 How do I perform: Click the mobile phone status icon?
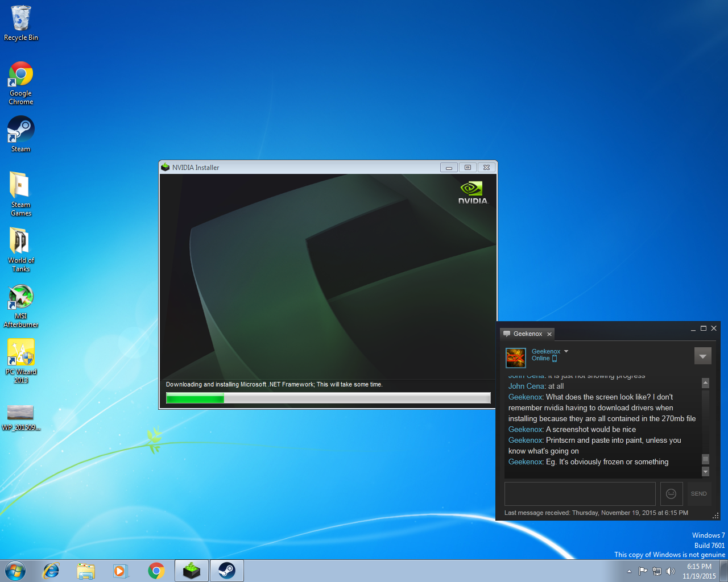[x=555, y=359]
